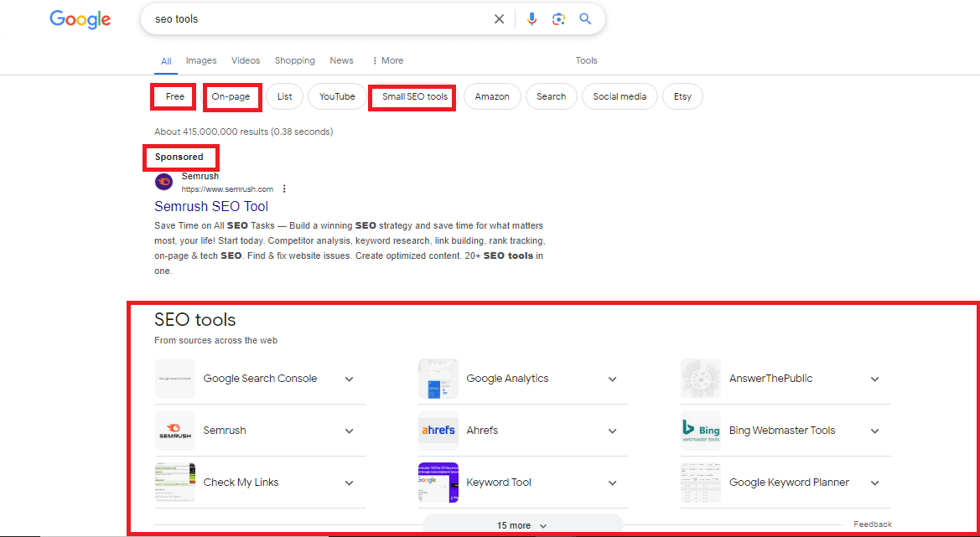Clear the search query with the X icon
The height and width of the screenshot is (537, 980).
tap(499, 19)
